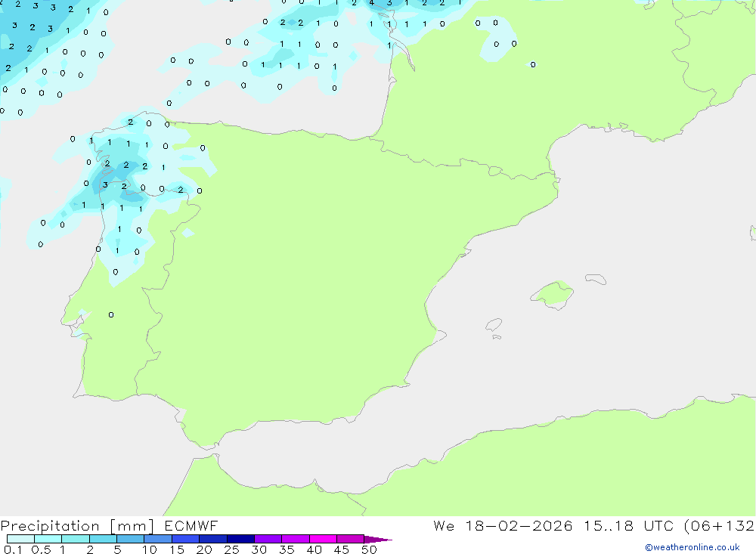Click the Ibiza island outline
This screenshot has width=756, height=554.
(x=494, y=324)
